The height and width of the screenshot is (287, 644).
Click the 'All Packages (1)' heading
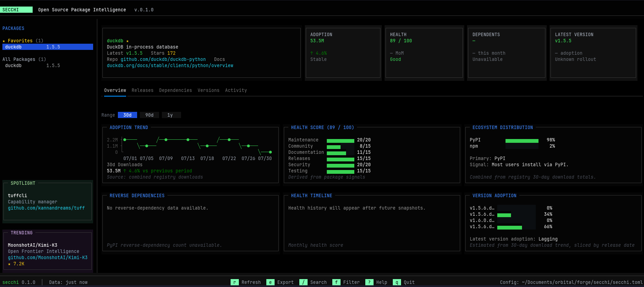click(24, 59)
